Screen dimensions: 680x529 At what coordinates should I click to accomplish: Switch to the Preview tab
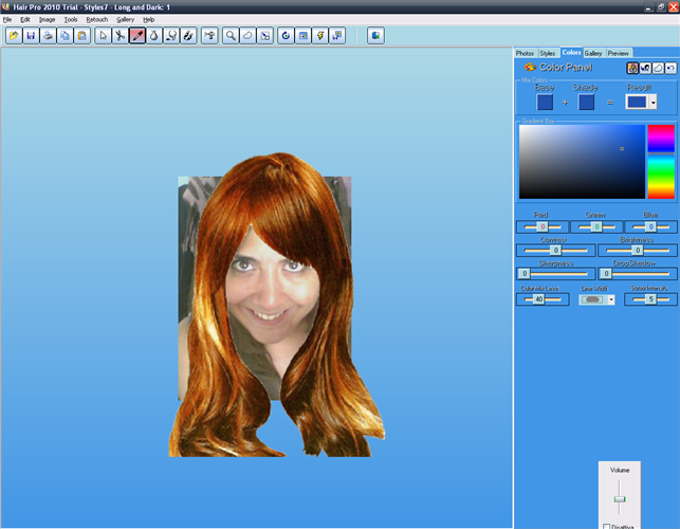point(618,52)
